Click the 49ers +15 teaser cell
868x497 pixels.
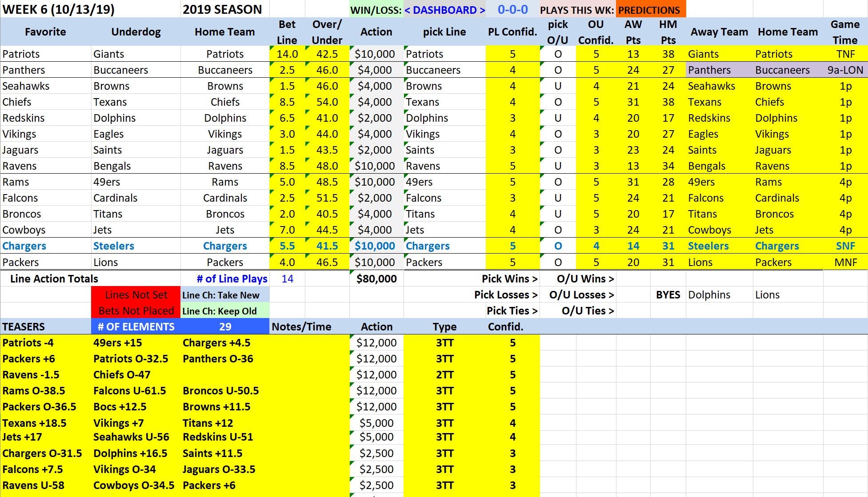[x=136, y=342]
